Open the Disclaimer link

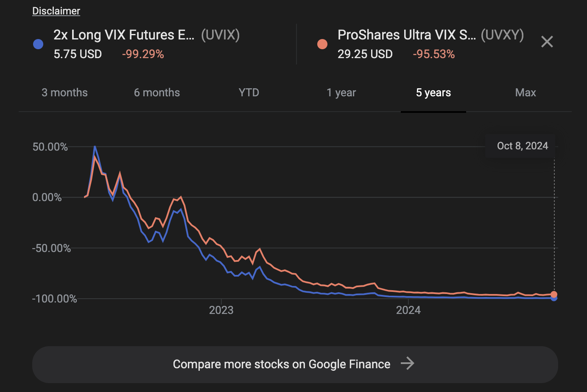point(56,11)
